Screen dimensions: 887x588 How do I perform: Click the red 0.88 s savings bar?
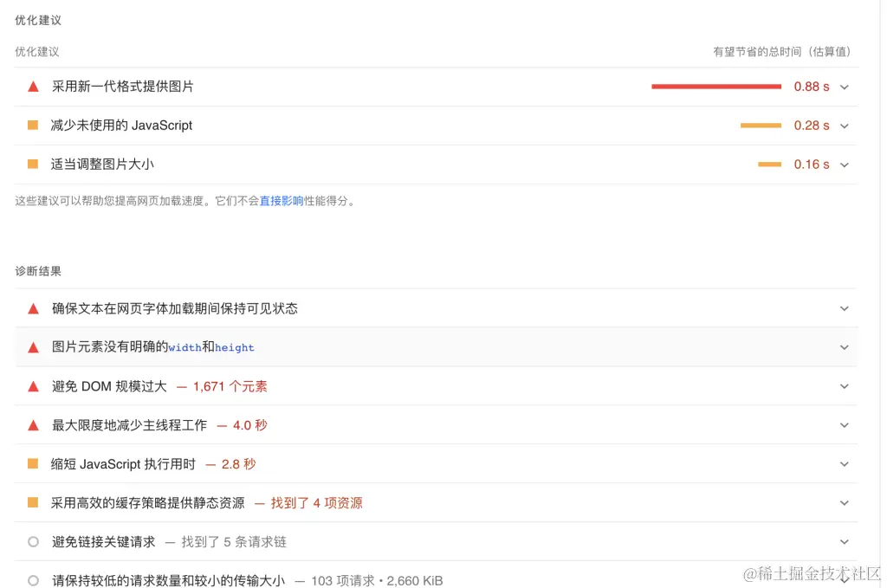click(x=716, y=87)
